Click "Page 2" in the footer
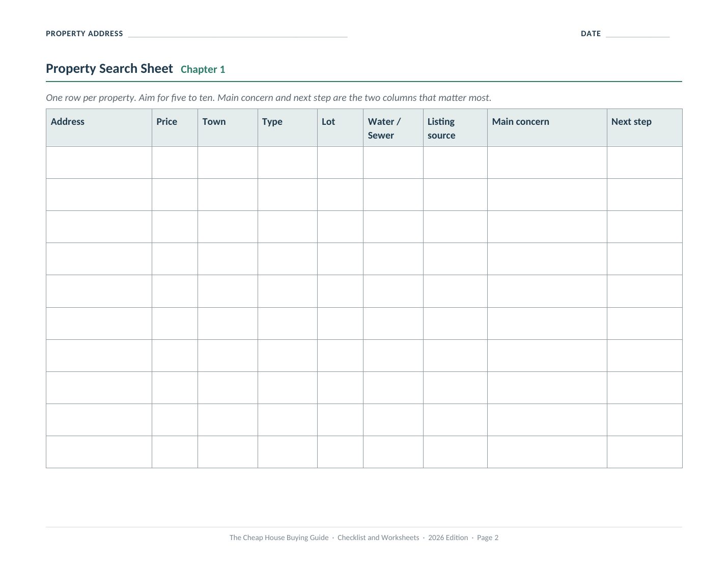Viewport: 728px width, 563px height. coord(488,538)
